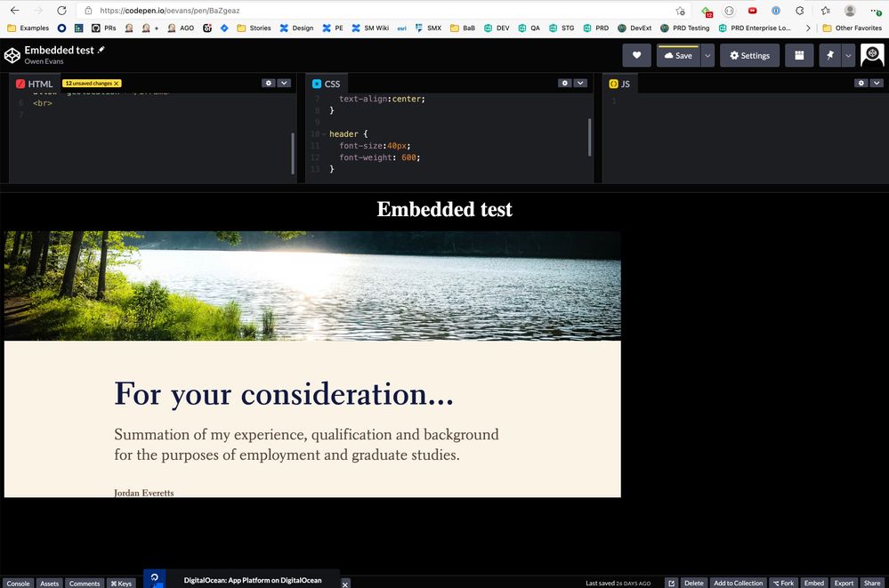Pin this pen with pin icon
The image size is (889, 588).
[830, 55]
